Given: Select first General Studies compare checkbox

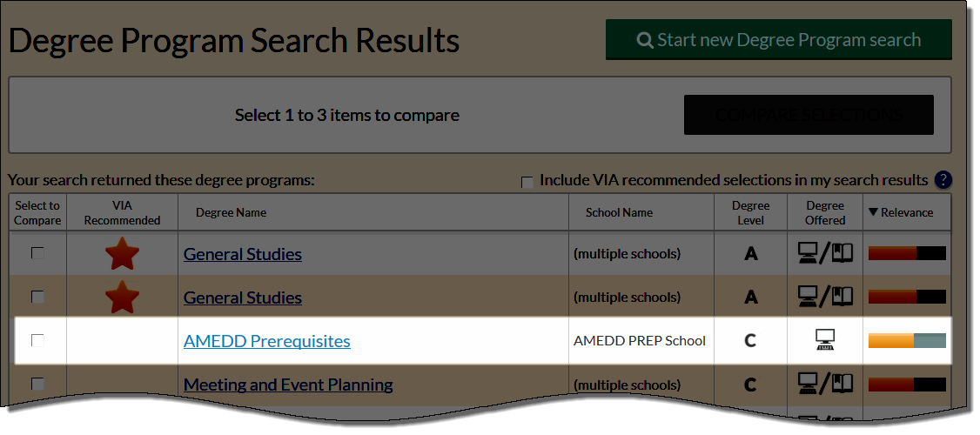Looking at the screenshot, I should click(38, 253).
